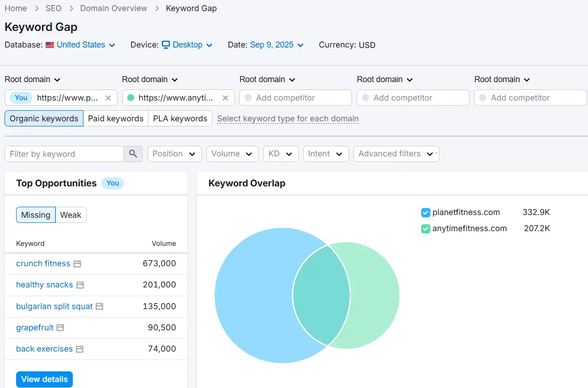Click the SERP icon beside healthy snacks

[x=80, y=285]
